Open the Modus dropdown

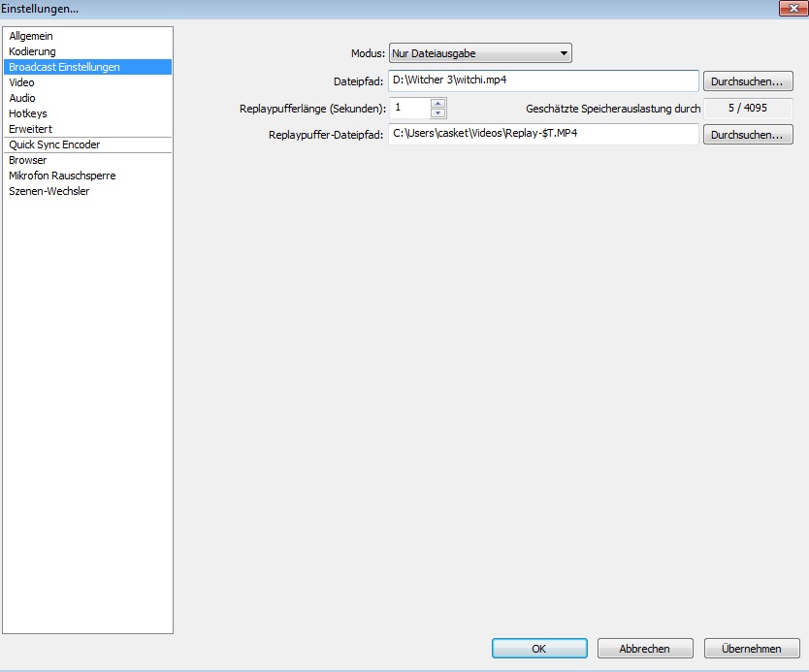(479, 53)
